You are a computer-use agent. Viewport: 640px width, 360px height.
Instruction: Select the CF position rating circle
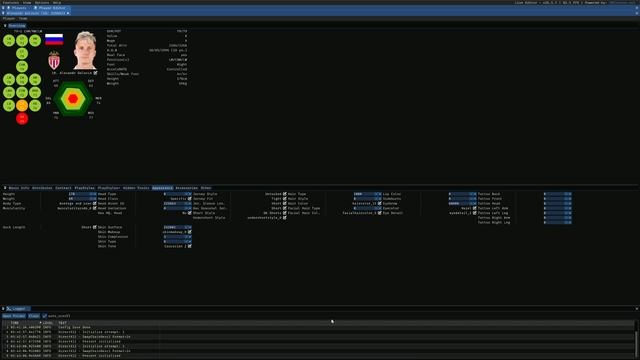click(x=22, y=53)
